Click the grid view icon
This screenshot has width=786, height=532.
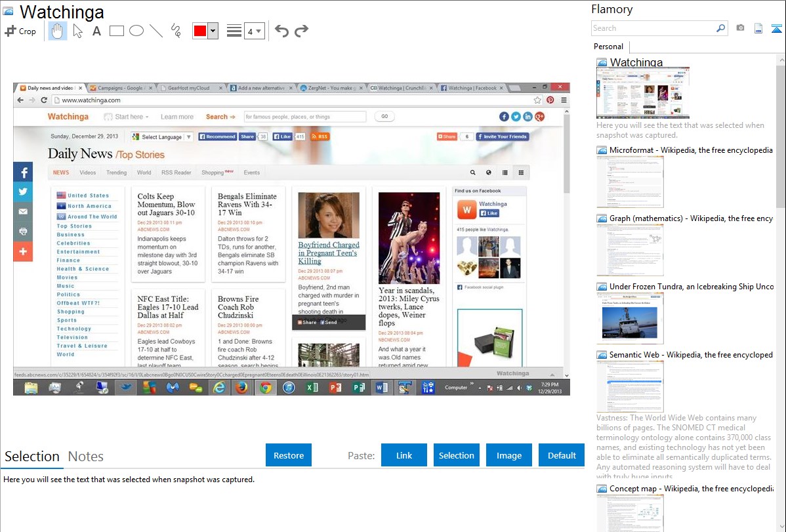coord(521,173)
